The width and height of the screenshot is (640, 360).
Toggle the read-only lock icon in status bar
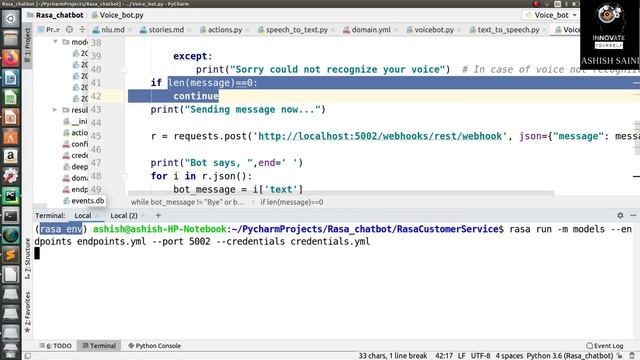tap(620, 356)
